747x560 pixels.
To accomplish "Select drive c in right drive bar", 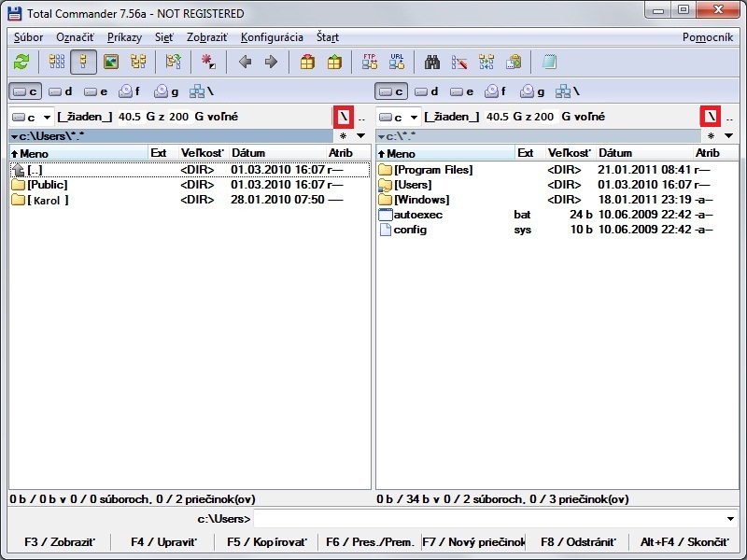I will (391, 91).
